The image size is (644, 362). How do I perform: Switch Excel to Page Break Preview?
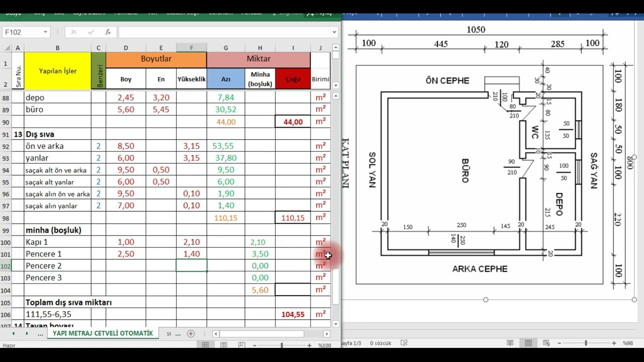[x=242, y=345]
